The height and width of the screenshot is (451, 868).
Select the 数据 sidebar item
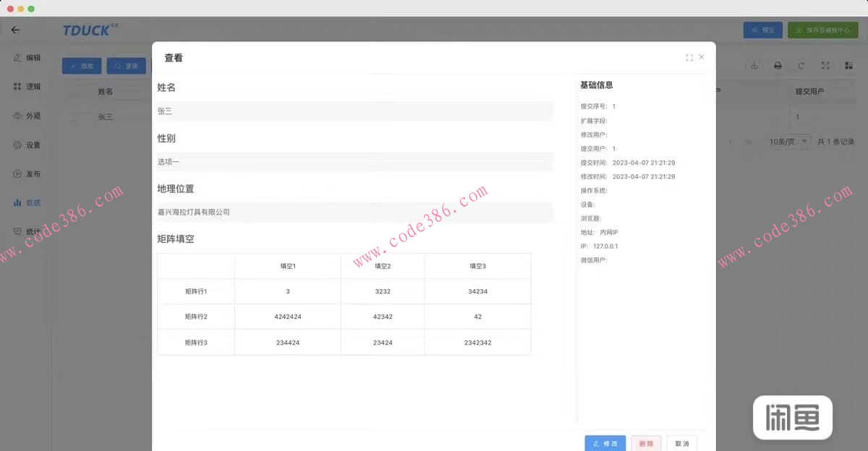(27, 203)
